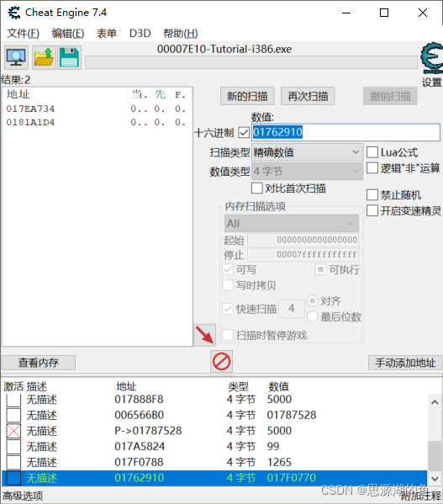The image size is (443, 504).
Task: Toggle active box for address 006566B0
Action: pos(13,415)
